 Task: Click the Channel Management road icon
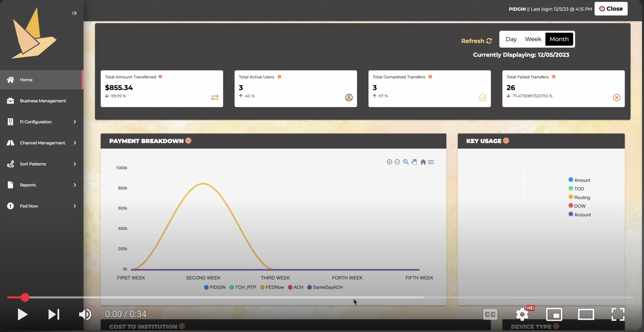click(11, 143)
